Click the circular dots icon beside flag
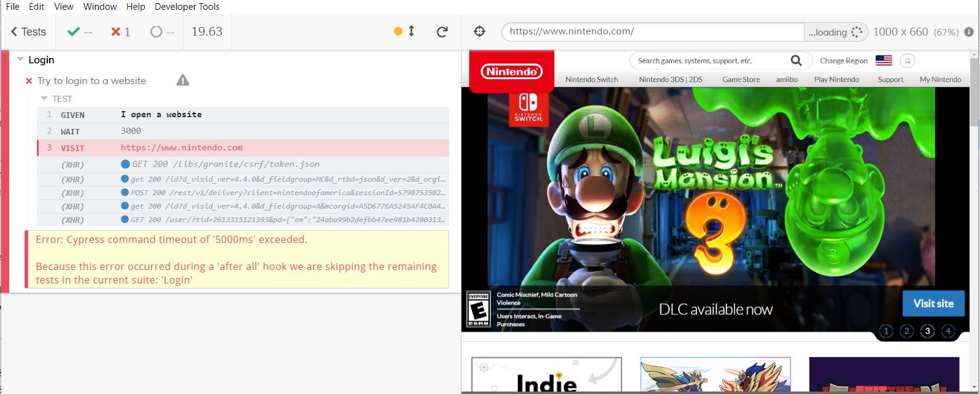This screenshot has height=394, width=980. click(907, 60)
